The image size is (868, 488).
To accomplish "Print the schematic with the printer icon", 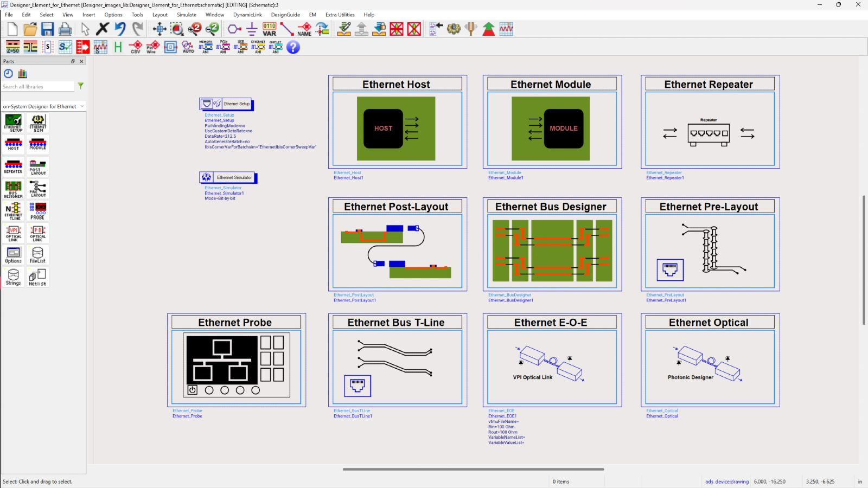I will click(x=65, y=29).
